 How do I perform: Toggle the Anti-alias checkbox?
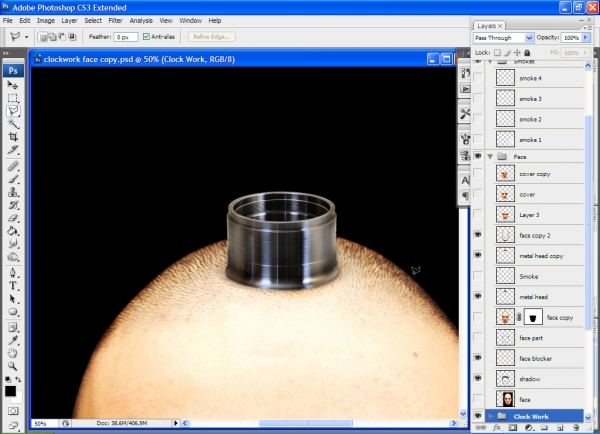point(146,37)
